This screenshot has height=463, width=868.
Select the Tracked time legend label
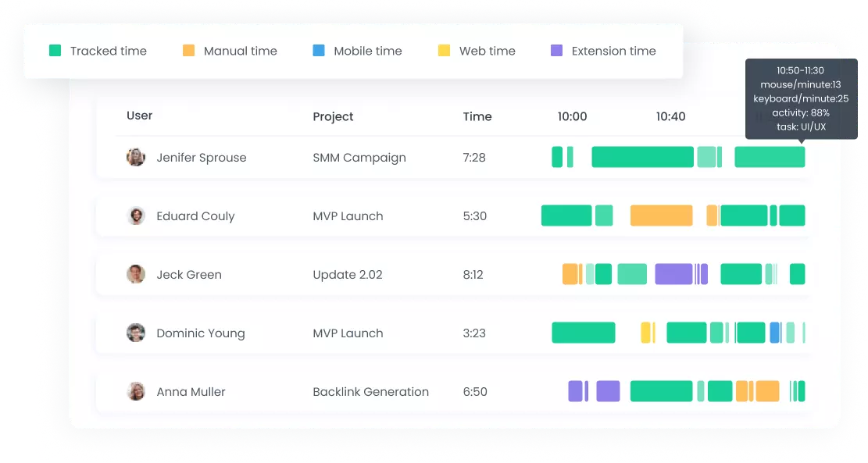109,51
